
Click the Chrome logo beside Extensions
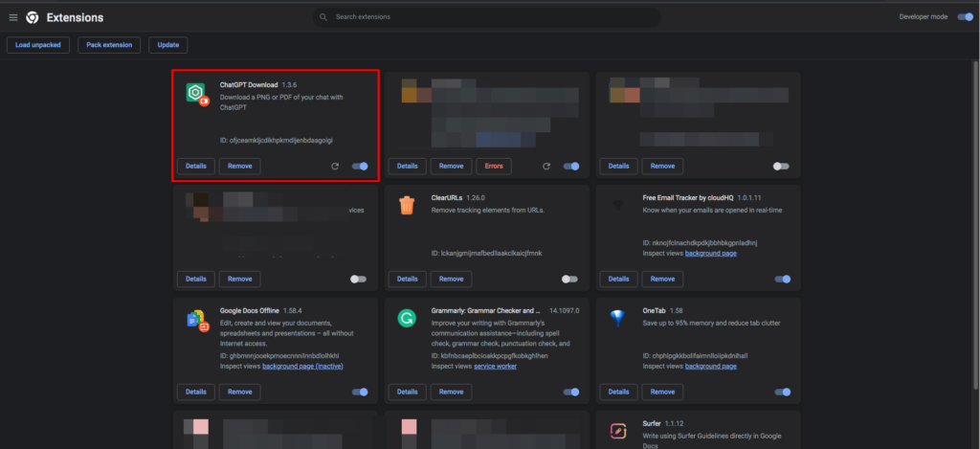pyautogui.click(x=32, y=17)
